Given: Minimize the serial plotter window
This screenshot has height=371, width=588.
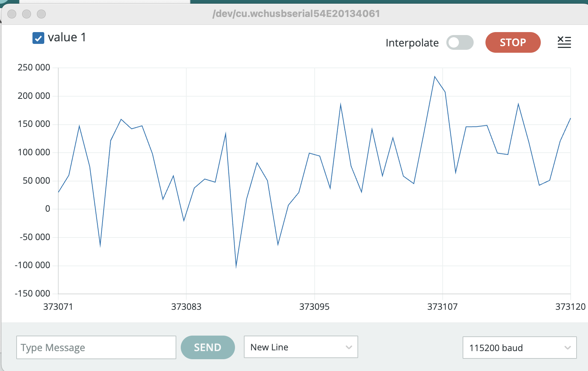Looking at the screenshot, I should click(x=27, y=14).
